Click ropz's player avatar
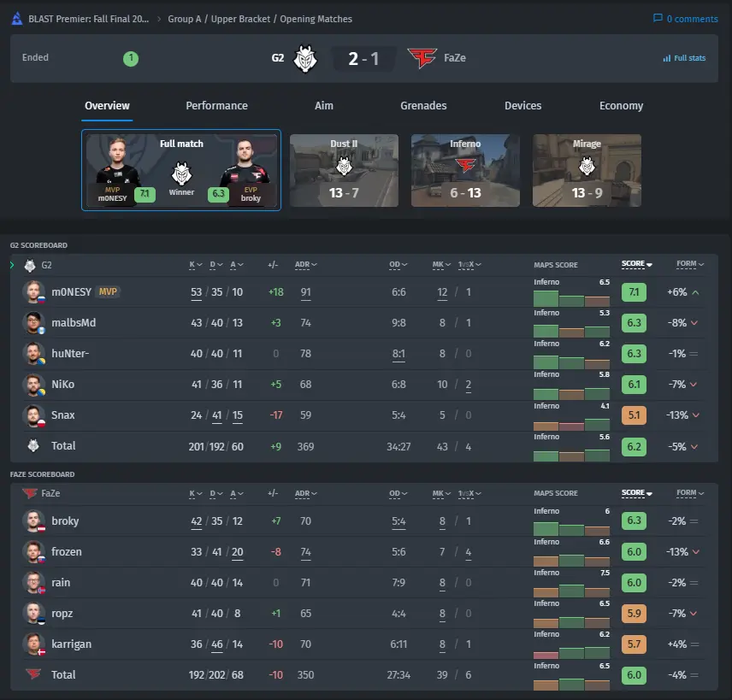This screenshot has width=732, height=700. coord(33,614)
